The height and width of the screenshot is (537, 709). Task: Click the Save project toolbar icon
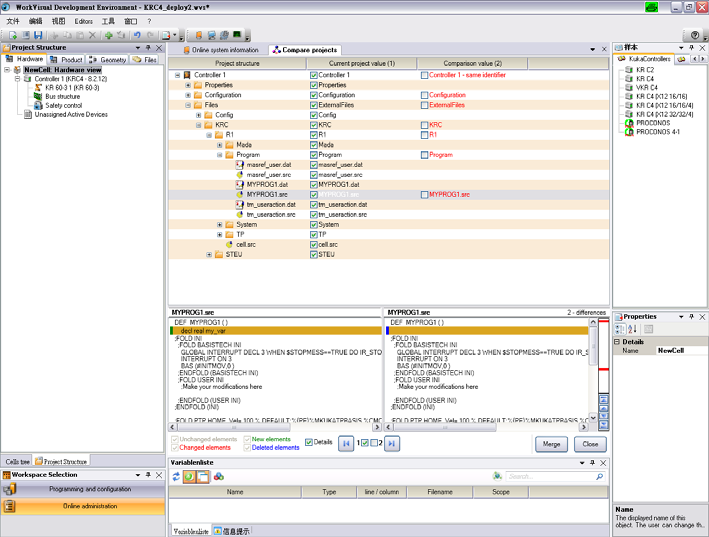tap(38, 36)
